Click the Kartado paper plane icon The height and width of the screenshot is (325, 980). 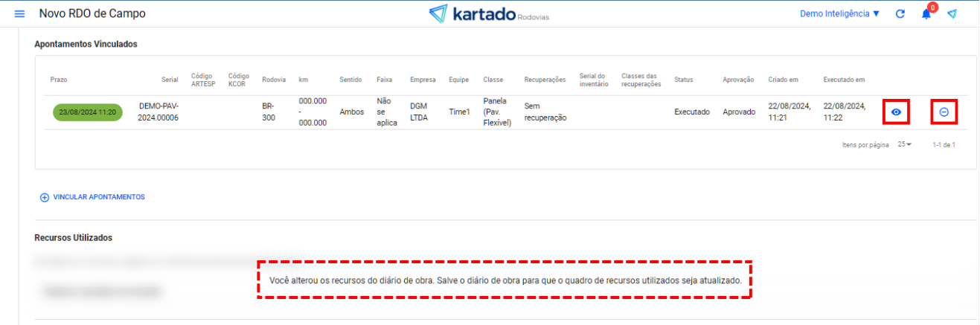point(952,14)
